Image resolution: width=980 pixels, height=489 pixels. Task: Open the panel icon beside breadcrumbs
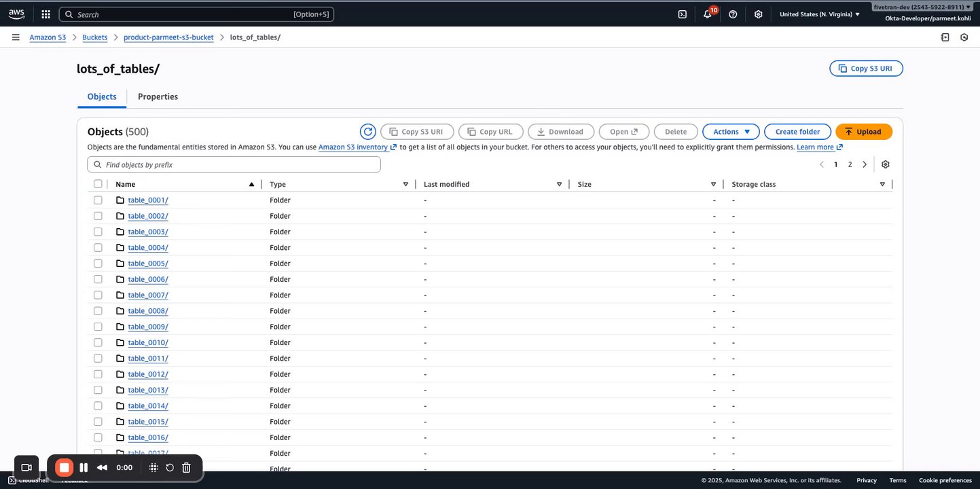(x=945, y=37)
